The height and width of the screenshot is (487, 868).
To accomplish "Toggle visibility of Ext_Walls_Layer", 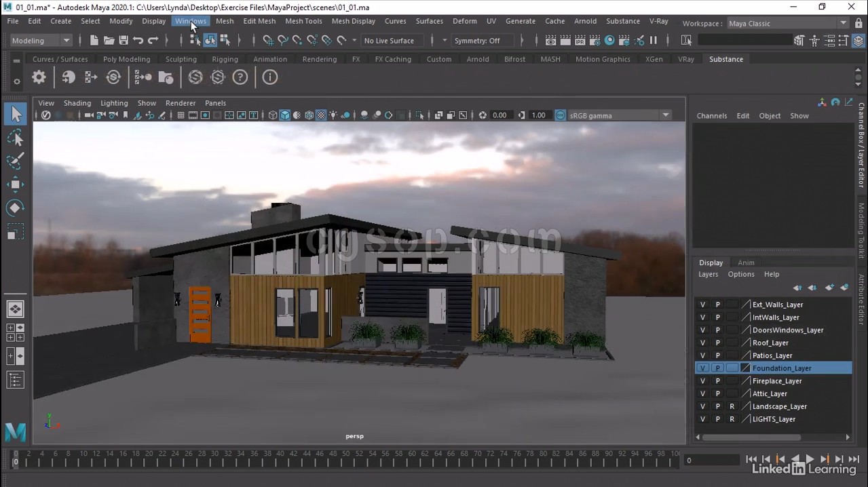I will click(702, 305).
